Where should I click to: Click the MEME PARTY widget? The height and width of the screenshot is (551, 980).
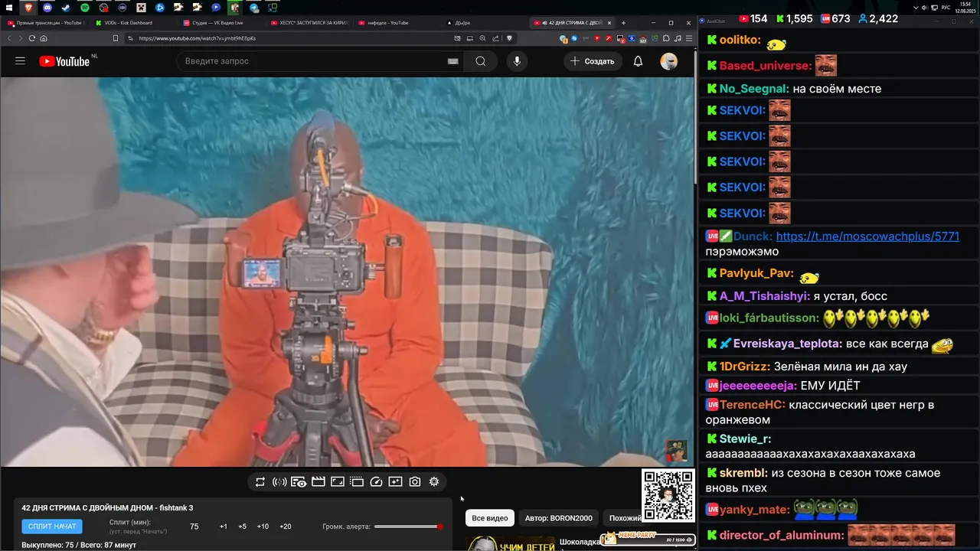click(649, 539)
